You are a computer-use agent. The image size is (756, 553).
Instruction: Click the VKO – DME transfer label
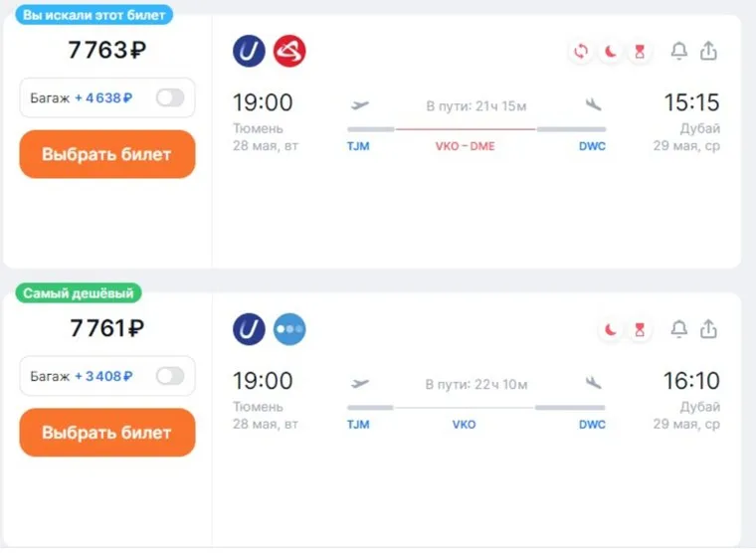(x=465, y=146)
